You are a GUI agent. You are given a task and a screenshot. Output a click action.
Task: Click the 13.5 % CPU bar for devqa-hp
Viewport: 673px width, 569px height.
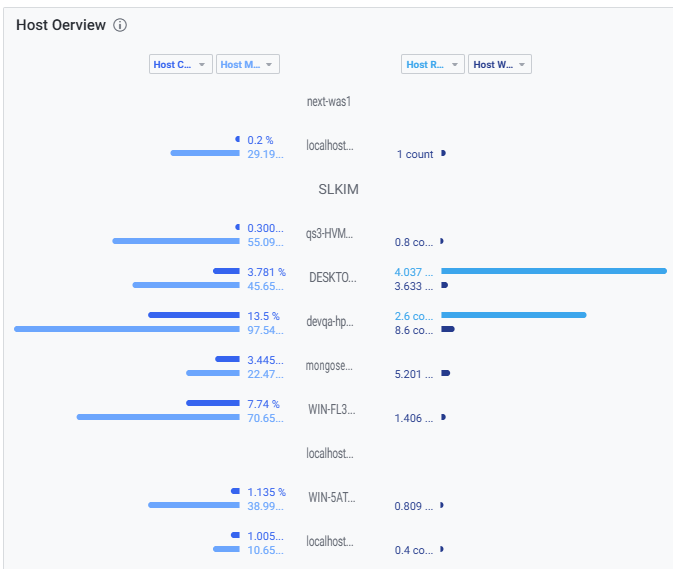coord(194,315)
